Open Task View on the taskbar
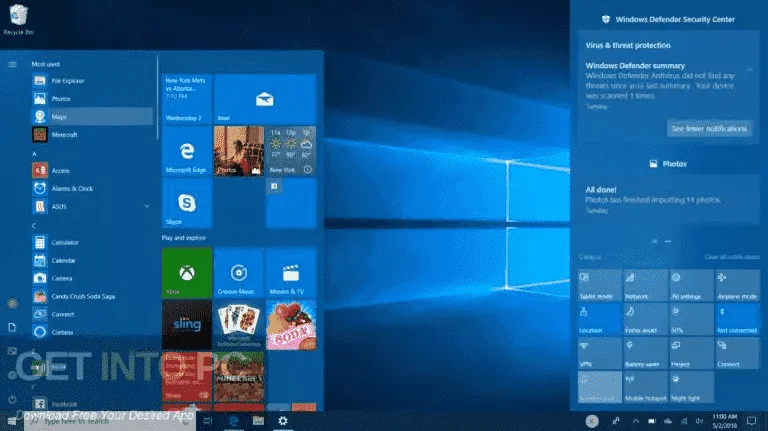This screenshot has width=768, height=431. click(x=208, y=421)
